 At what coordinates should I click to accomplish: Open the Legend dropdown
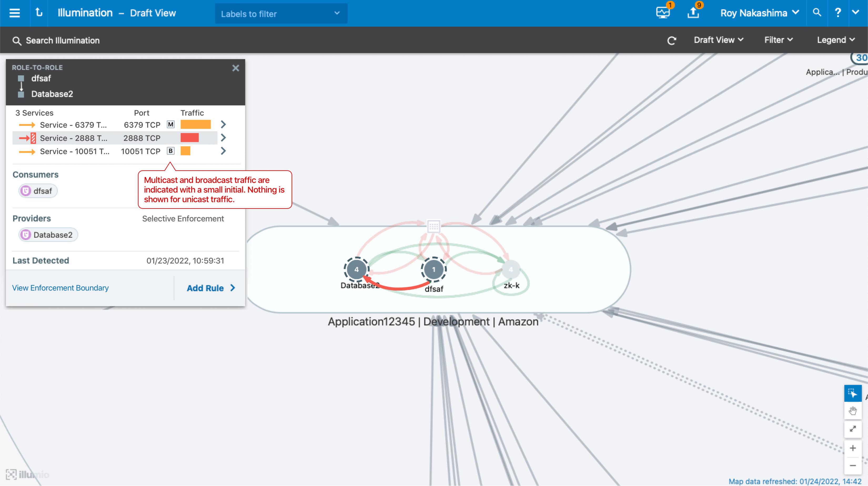click(x=836, y=40)
